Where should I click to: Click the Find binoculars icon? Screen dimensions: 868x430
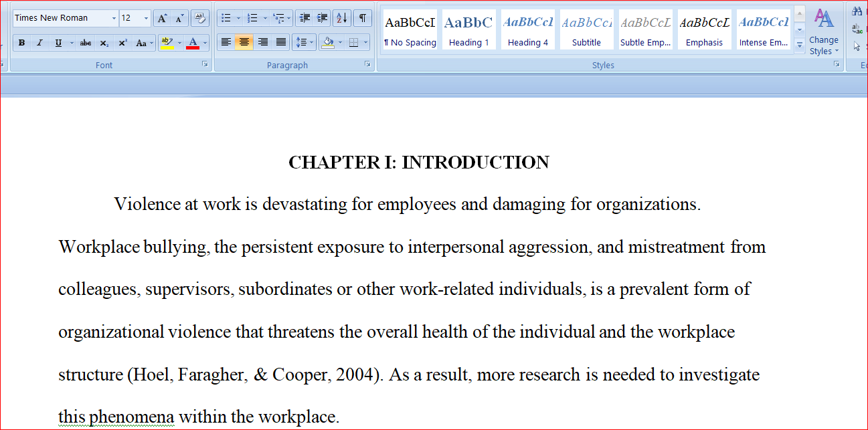tap(857, 11)
